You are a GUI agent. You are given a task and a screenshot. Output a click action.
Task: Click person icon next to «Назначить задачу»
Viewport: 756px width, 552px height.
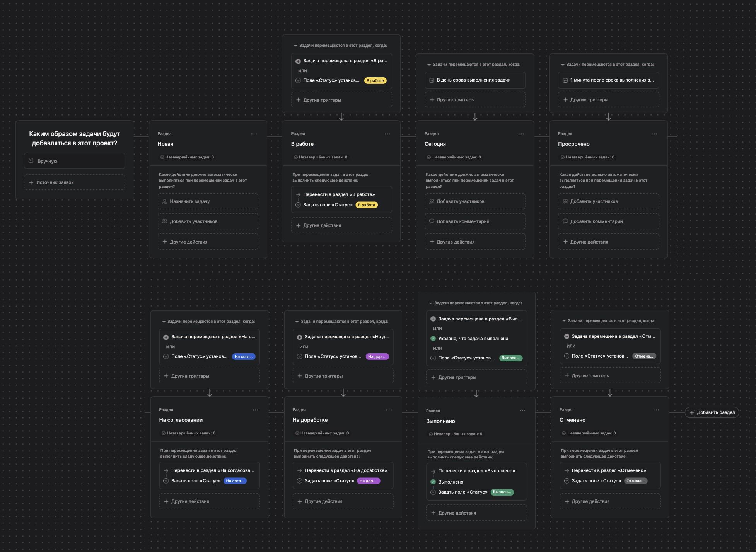[165, 201]
